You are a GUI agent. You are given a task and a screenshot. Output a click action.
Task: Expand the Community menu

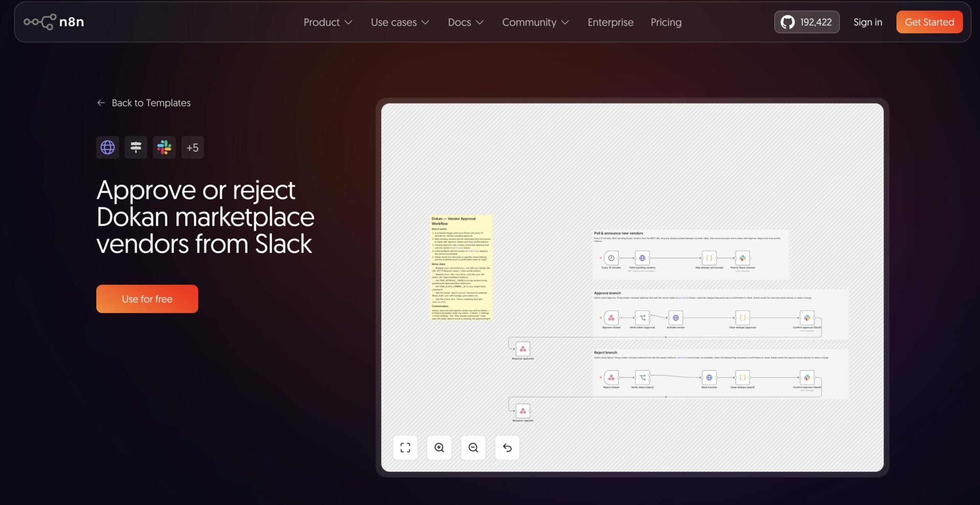(x=535, y=22)
